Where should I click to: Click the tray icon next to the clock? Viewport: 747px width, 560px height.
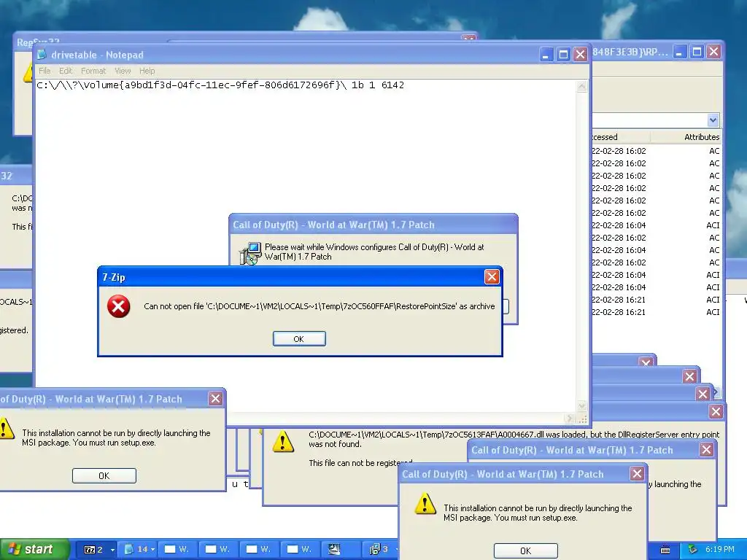(x=693, y=550)
